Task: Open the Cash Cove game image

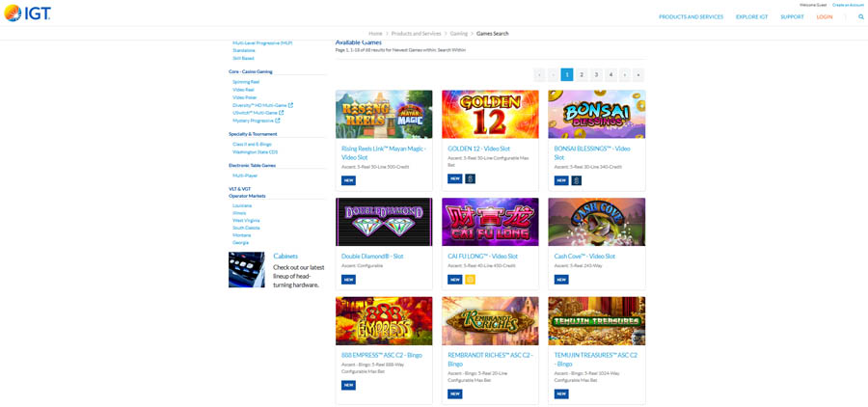Action: (597, 222)
